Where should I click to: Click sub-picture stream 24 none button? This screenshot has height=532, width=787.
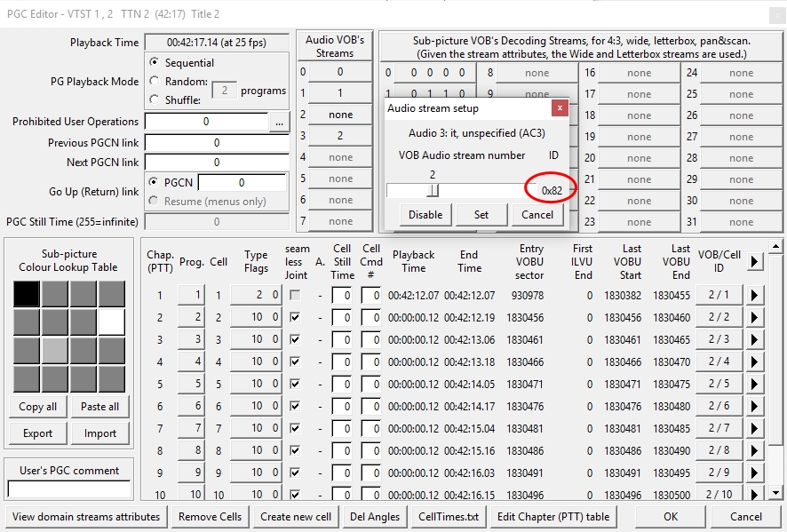point(741,73)
